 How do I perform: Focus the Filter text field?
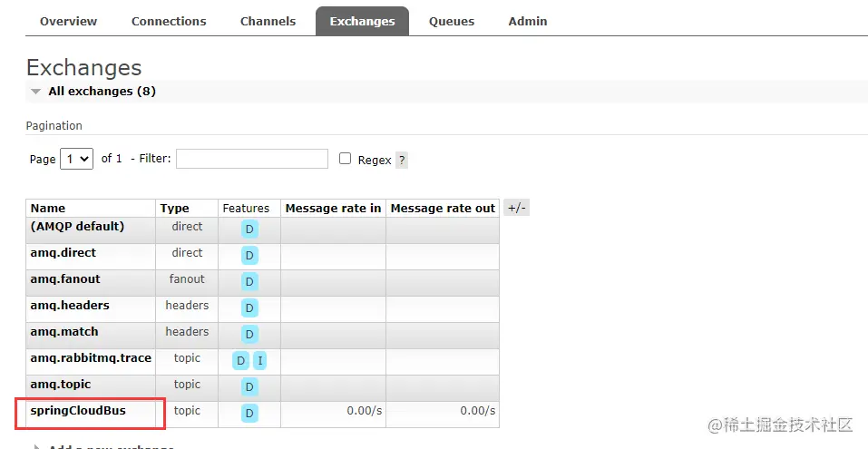tap(252, 159)
